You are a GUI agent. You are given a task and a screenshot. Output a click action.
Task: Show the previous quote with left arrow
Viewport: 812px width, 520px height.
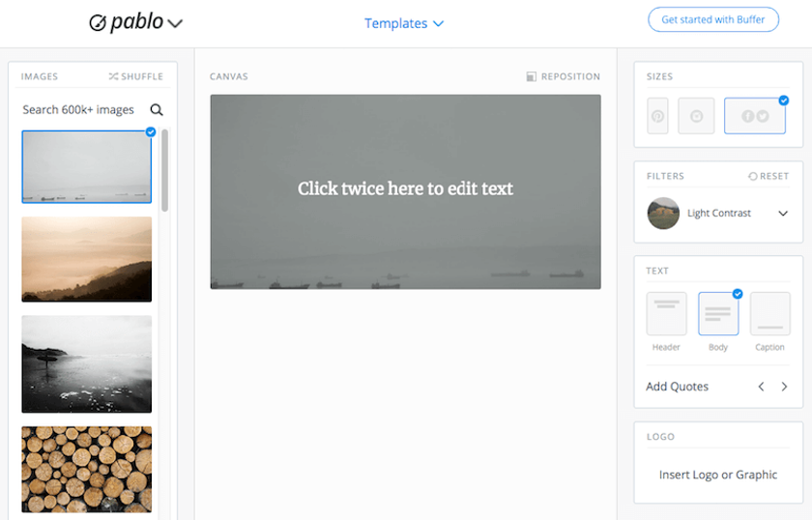762,387
